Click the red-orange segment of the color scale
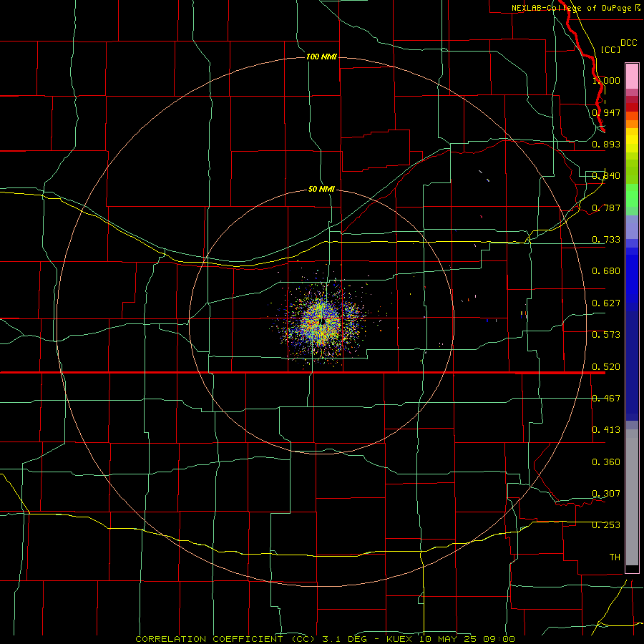The image size is (644, 644). coord(632,116)
